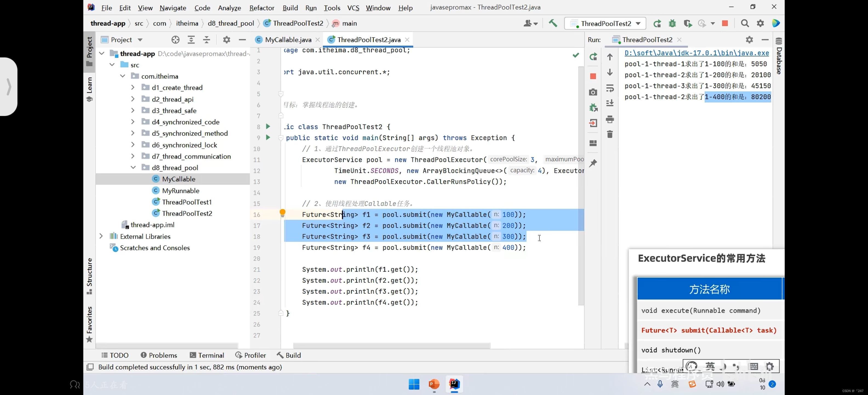Open Search Everywhere magnifier
The width and height of the screenshot is (868, 395).
coord(745,23)
